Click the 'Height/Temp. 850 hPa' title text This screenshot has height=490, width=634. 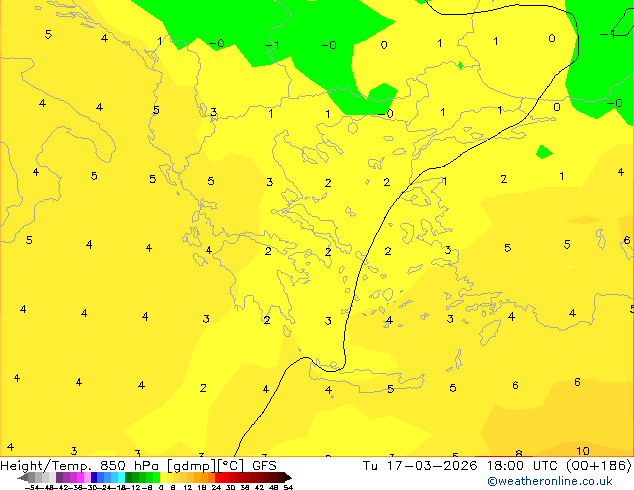pyautogui.click(x=80, y=466)
